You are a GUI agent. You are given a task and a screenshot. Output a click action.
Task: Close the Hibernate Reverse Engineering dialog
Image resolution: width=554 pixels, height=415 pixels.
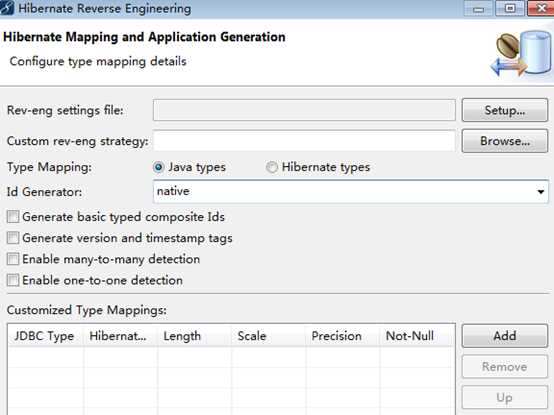tap(541, 8)
